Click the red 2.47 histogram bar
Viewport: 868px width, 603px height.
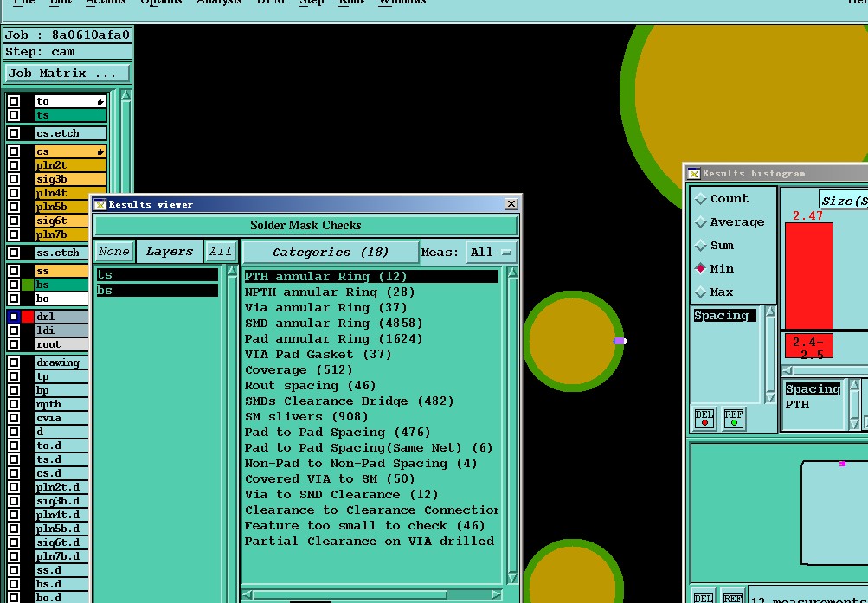[809, 276]
